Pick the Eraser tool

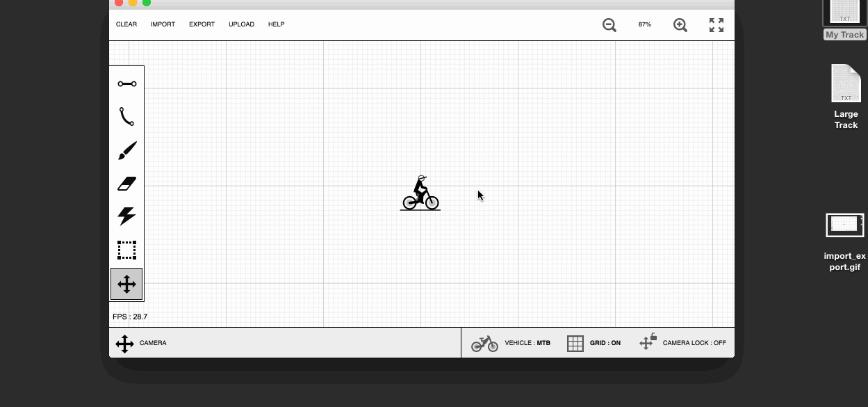click(x=126, y=184)
